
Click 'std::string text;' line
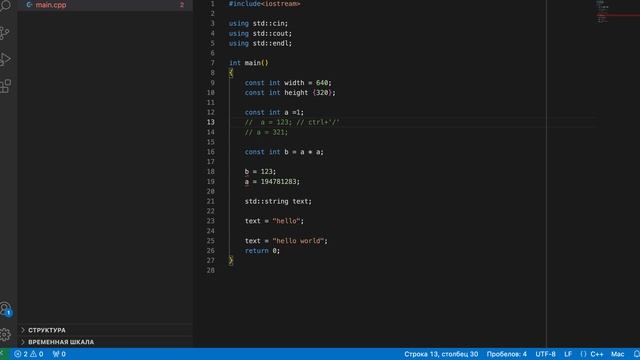(278, 201)
